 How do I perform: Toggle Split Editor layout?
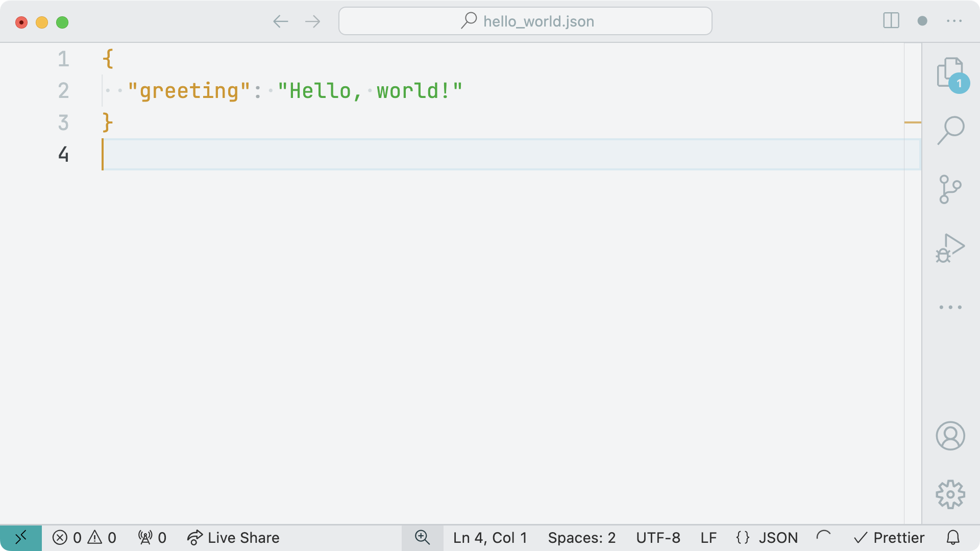[x=891, y=21]
